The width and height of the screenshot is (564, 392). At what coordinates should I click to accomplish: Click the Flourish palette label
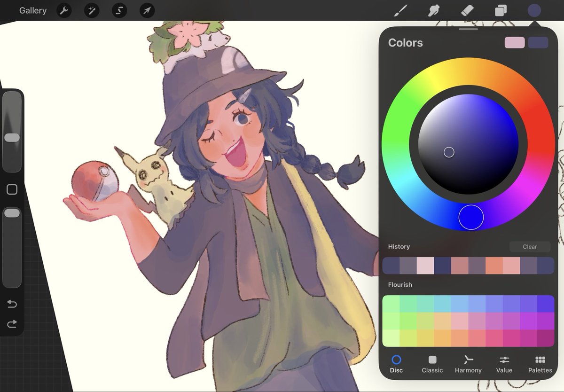click(400, 285)
